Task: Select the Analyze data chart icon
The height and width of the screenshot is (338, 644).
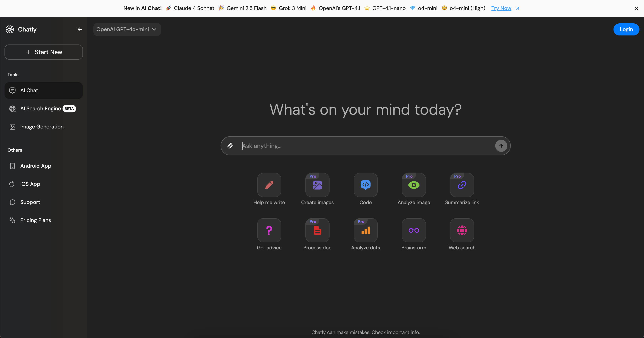Action: tap(365, 230)
